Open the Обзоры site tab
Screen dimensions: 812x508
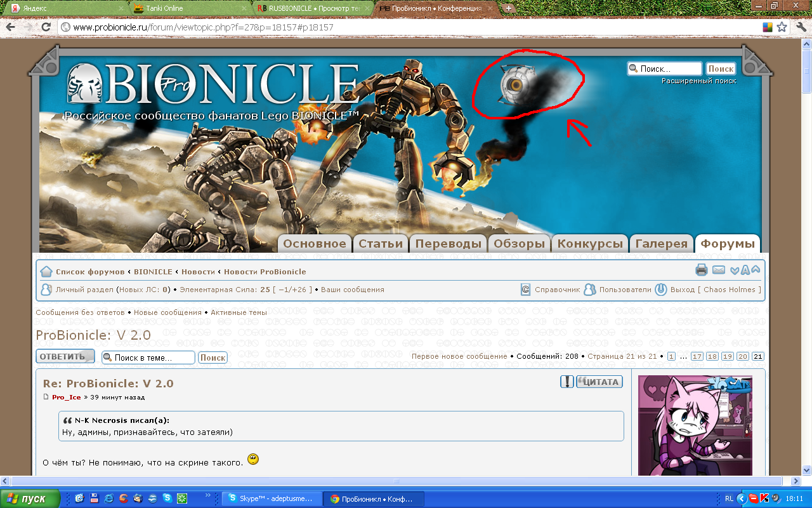[520, 244]
